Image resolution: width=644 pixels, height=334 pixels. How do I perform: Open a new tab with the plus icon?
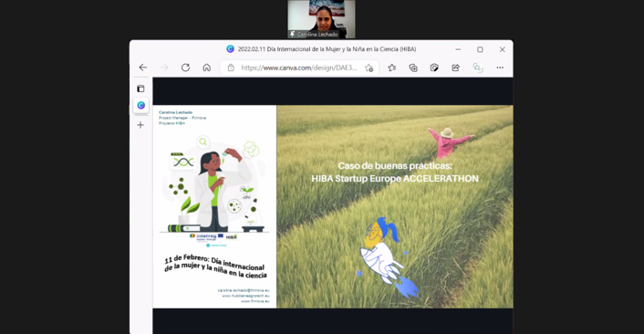pos(140,125)
